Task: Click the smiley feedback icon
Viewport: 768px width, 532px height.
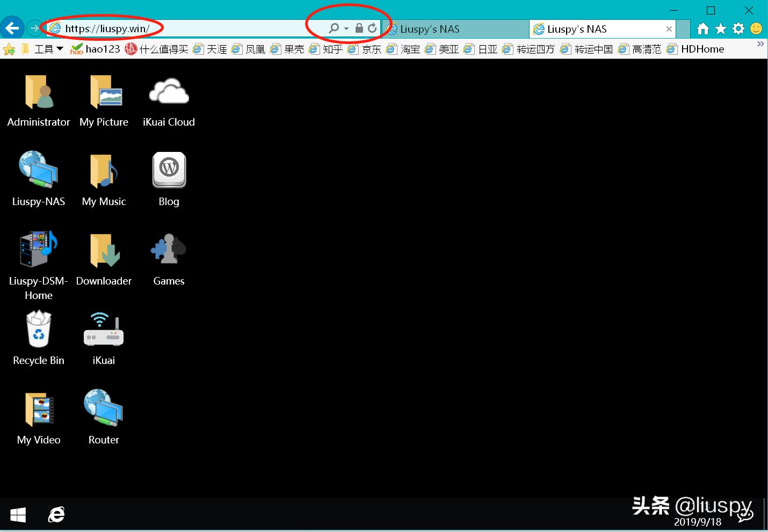Action: (756, 28)
